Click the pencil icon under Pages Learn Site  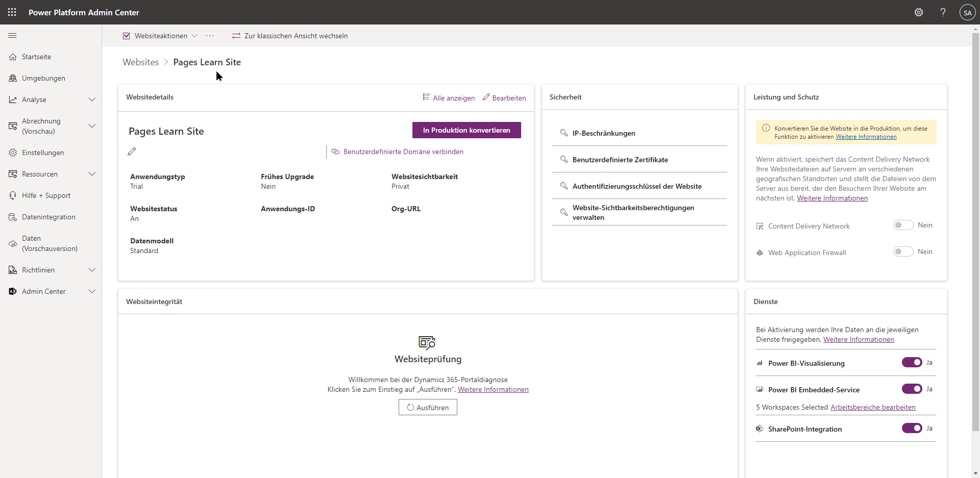[x=132, y=152]
